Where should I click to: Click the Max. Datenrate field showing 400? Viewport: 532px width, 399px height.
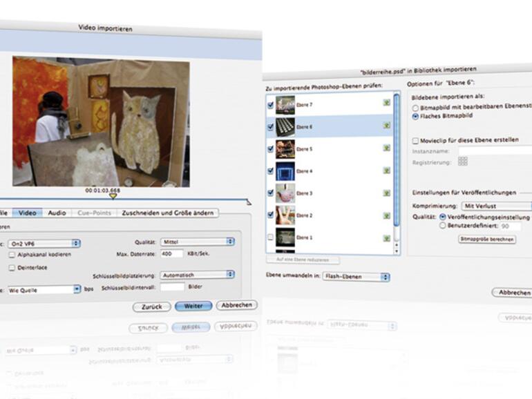(171, 253)
